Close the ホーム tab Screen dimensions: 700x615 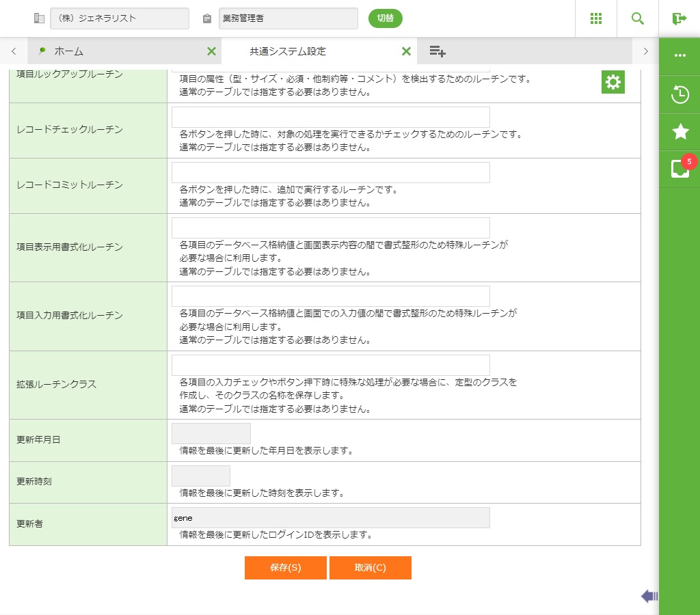click(211, 51)
